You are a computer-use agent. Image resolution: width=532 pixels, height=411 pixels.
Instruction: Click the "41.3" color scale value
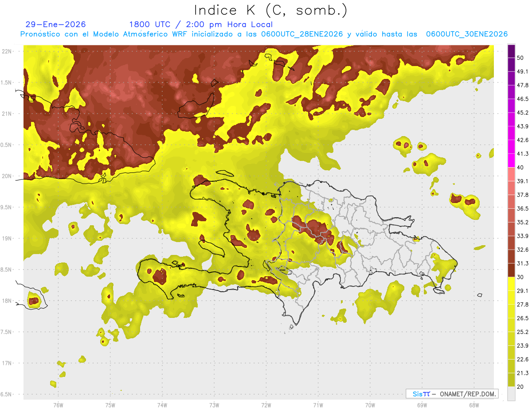coord(523,154)
